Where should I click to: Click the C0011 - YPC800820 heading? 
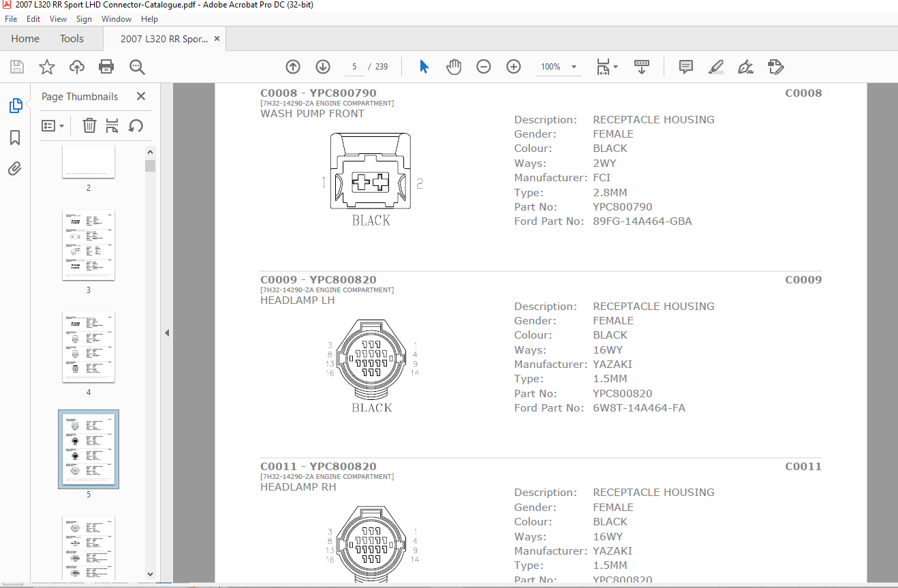(x=318, y=467)
